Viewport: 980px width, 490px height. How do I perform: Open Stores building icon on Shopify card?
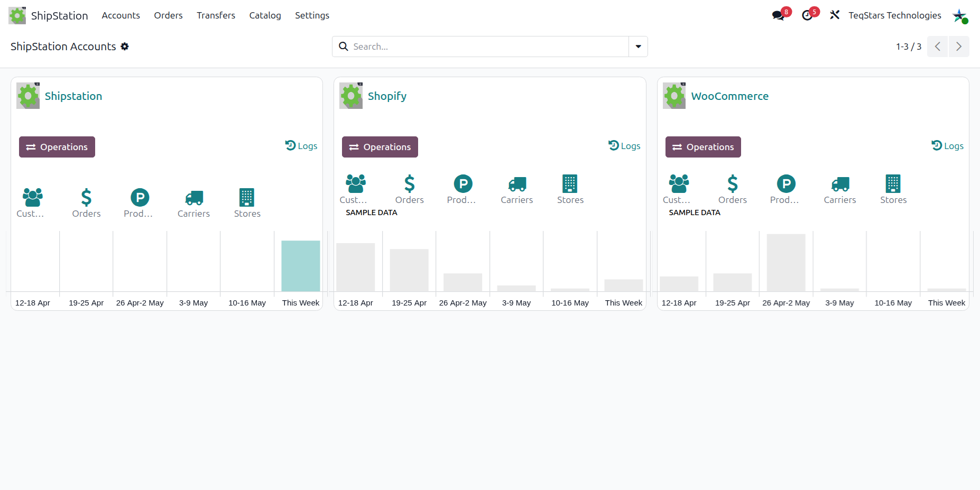point(570,184)
